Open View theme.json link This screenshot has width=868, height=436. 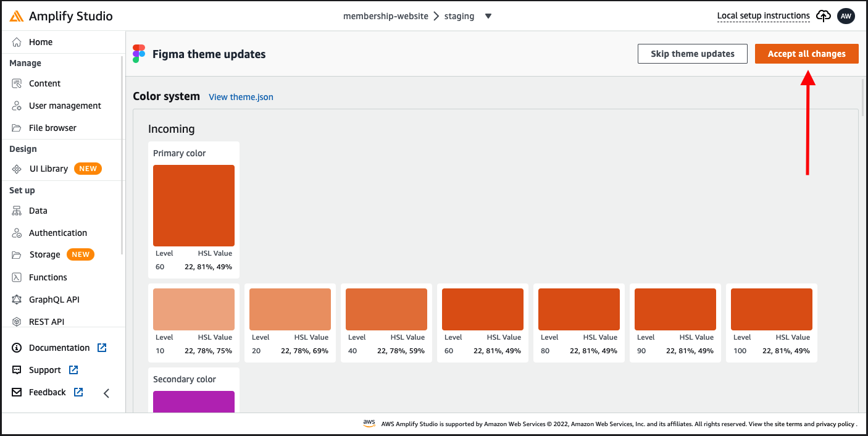pos(241,97)
